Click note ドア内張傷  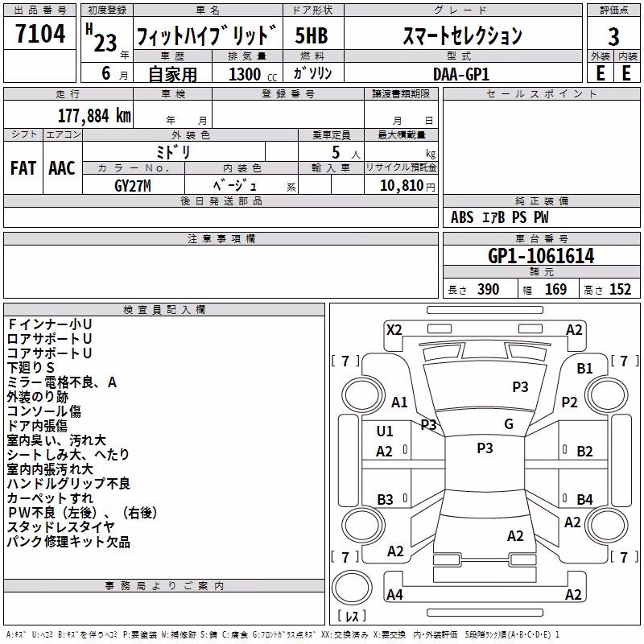coord(37,426)
